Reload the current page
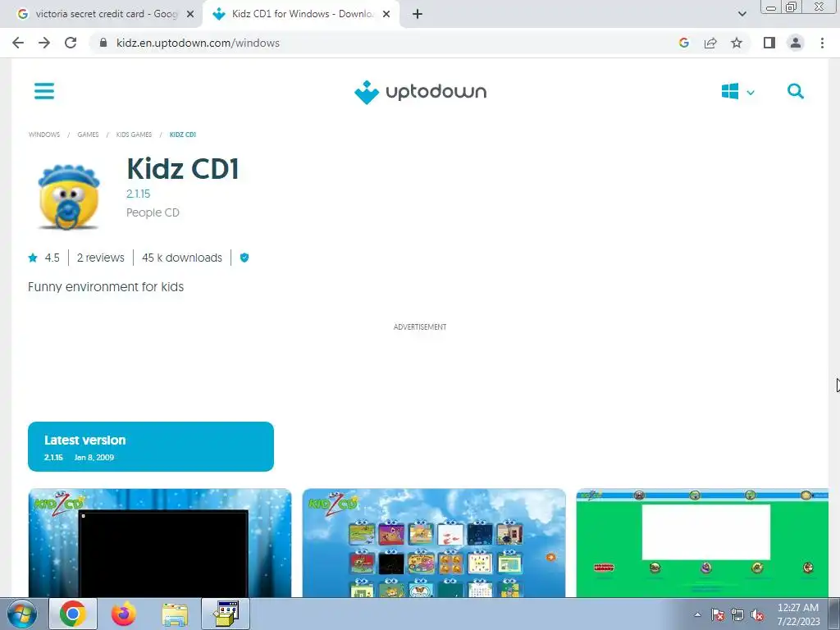Image resolution: width=840 pixels, height=630 pixels. click(x=71, y=43)
